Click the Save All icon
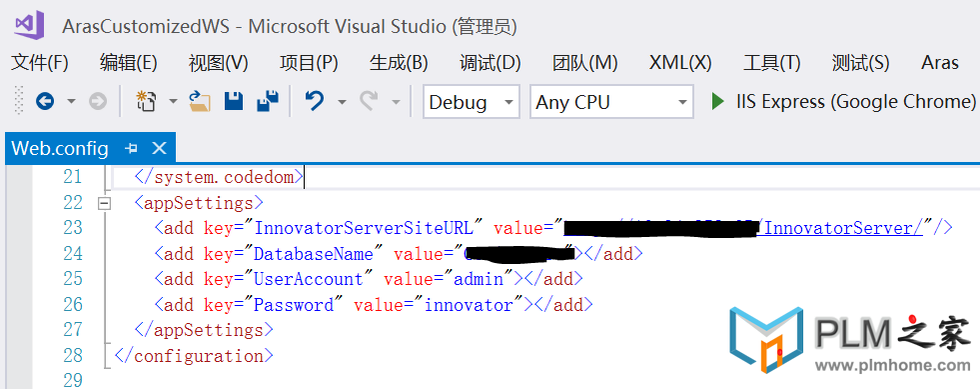Image resolution: width=980 pixels, height=389 pixels. click(x=268, y=101)
